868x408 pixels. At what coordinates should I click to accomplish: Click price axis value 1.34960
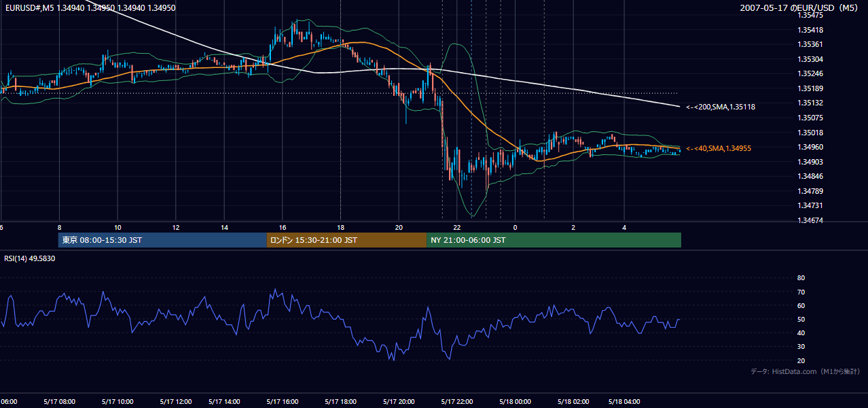[x=810, y=147]
